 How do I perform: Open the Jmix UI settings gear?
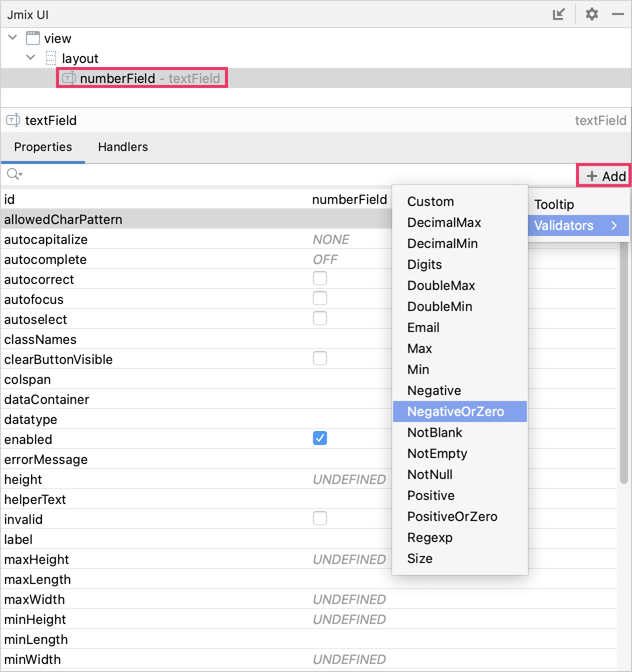click(592, 14)
